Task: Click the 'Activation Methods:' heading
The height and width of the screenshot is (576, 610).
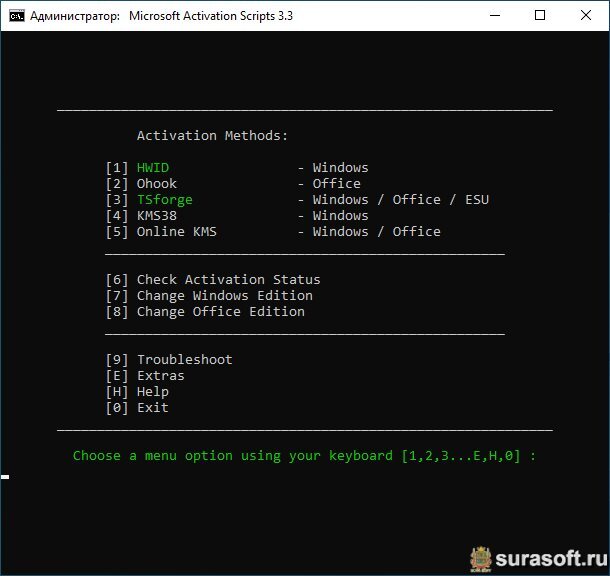Action: pyautogui.click(x=212, y=136)
